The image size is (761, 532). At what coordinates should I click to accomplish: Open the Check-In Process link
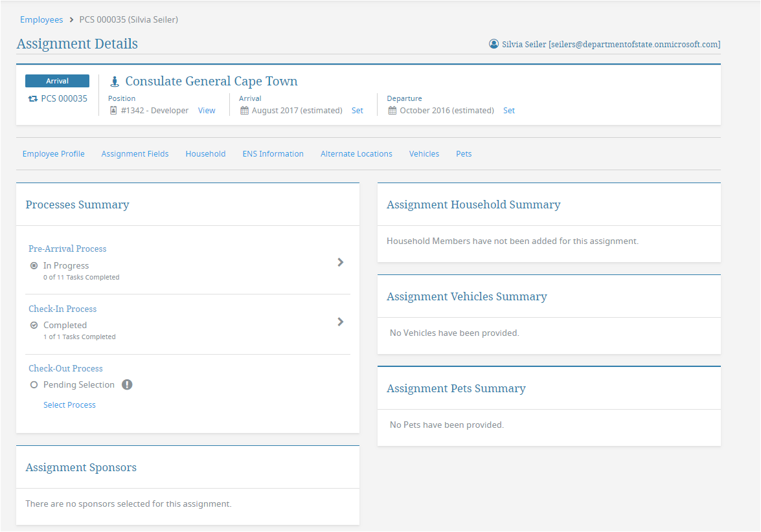coord(63,309)
